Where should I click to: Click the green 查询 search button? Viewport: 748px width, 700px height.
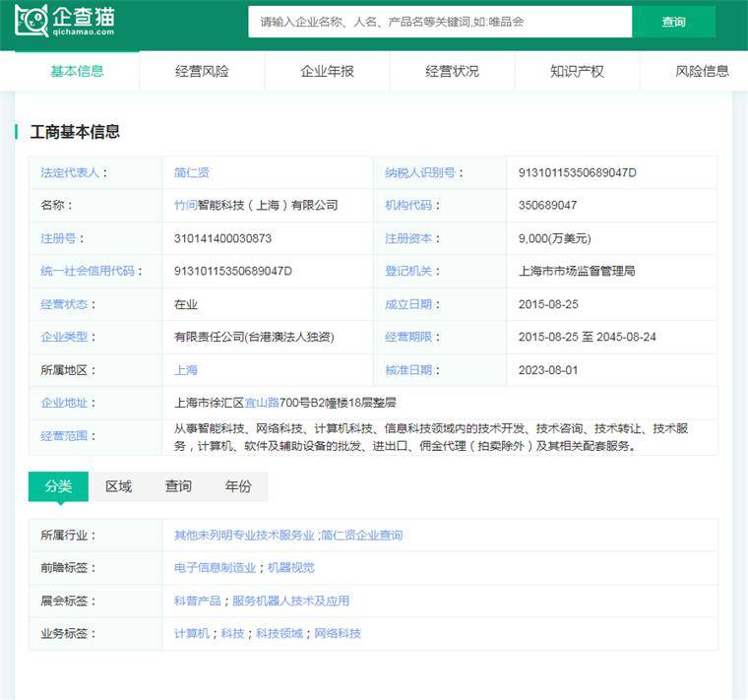point(673,22)
